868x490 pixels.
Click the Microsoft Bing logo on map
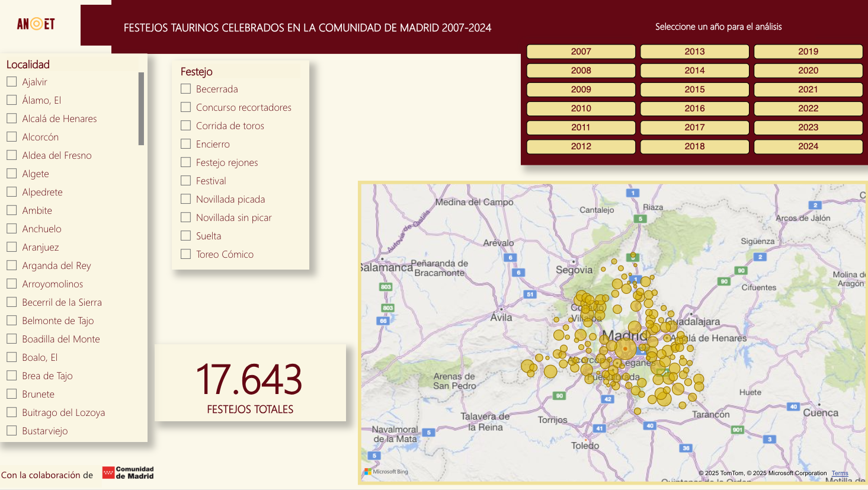(386, 472)
